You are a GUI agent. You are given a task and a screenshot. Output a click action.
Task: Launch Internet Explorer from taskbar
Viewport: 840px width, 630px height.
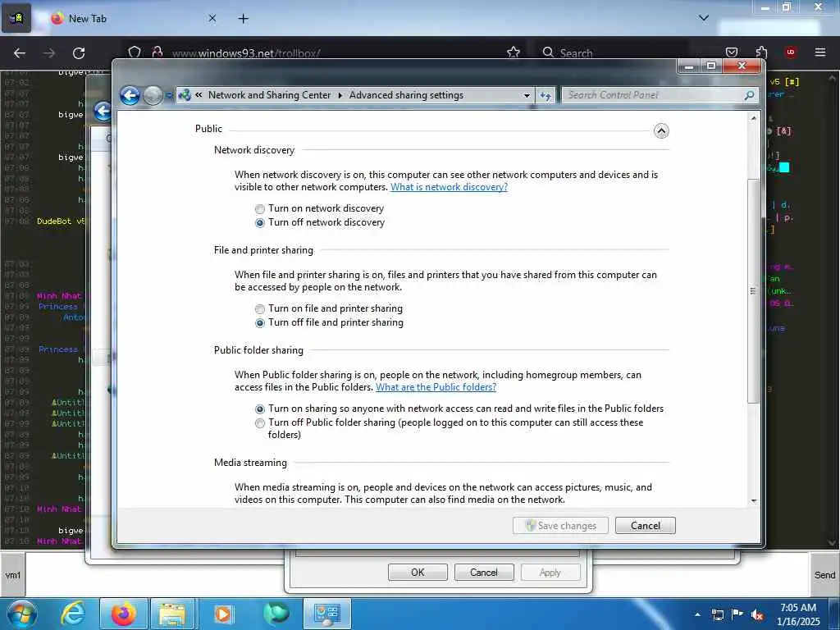tap(73, 614)
